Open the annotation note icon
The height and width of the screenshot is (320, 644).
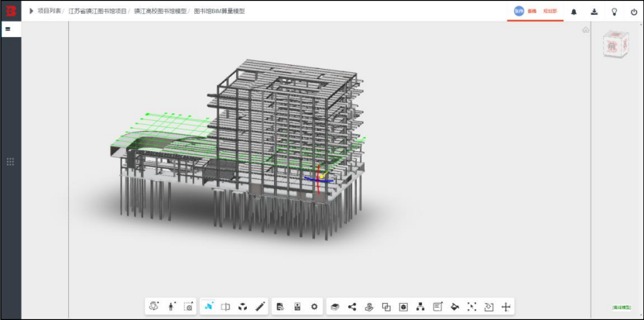tap(438, 306)
